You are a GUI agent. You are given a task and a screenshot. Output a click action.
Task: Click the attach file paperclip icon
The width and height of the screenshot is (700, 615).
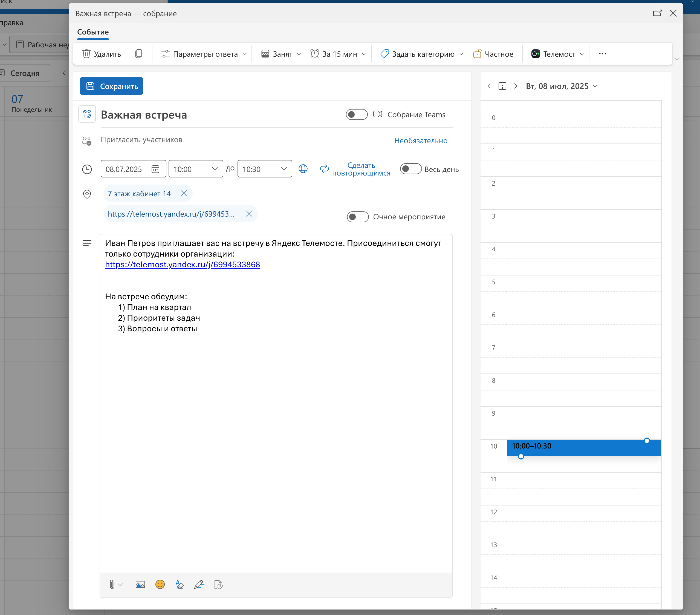[x=112, y=585]
